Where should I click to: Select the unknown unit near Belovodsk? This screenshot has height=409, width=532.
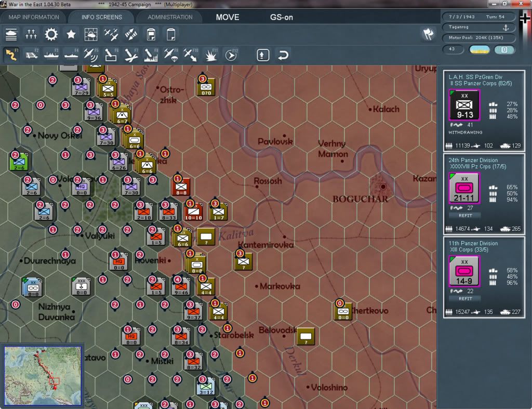click(305, 336)
